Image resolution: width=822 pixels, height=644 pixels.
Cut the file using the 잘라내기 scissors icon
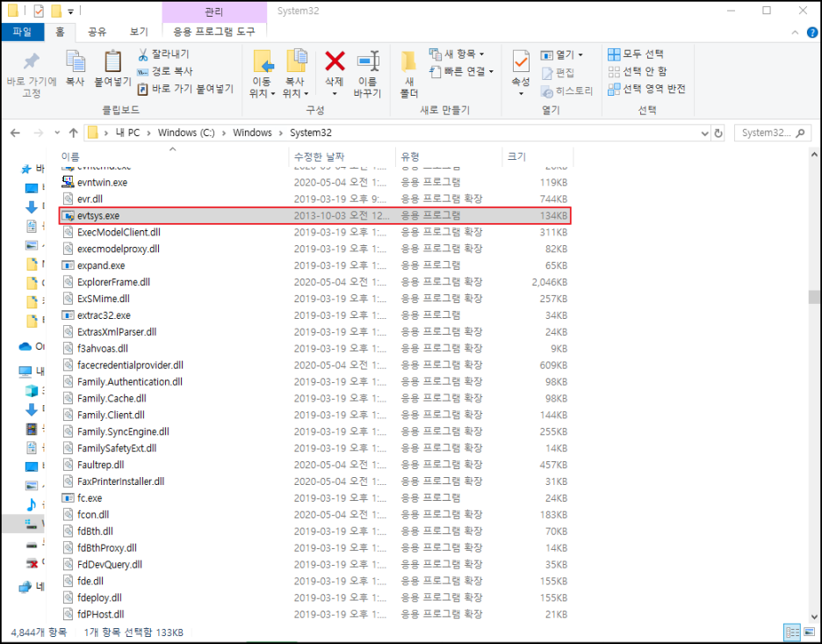coord(143,54)
